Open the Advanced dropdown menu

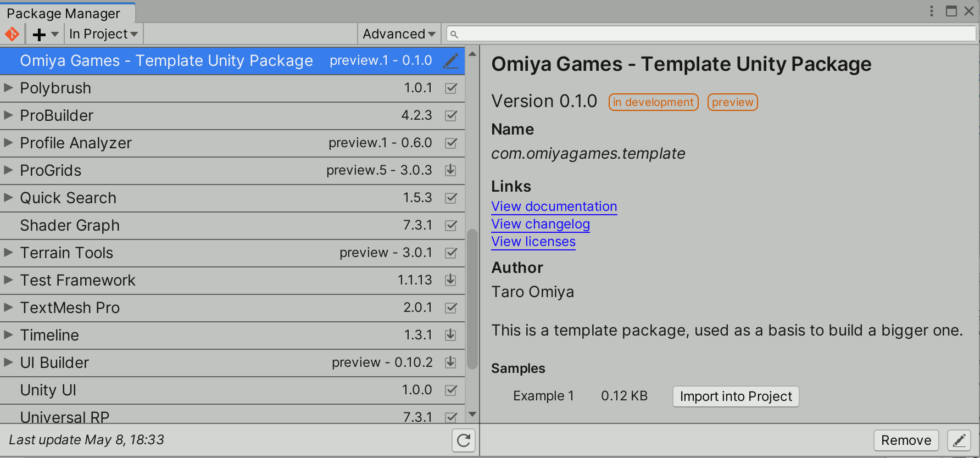point(399,34)
